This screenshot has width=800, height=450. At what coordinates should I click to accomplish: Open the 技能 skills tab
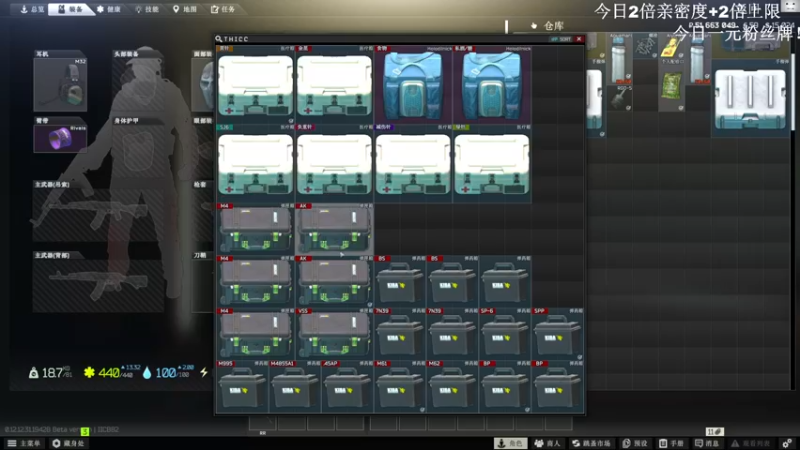(147, 9)
